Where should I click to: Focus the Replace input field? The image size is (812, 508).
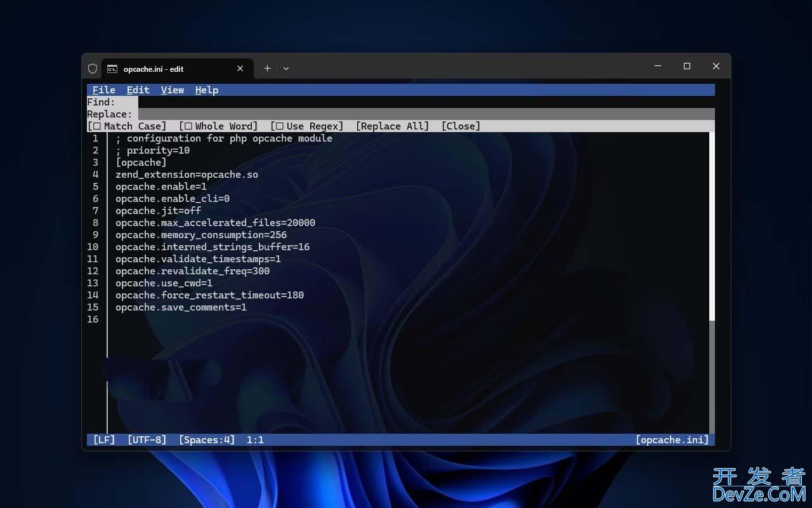pyautogui.click(x=426, y=114)
